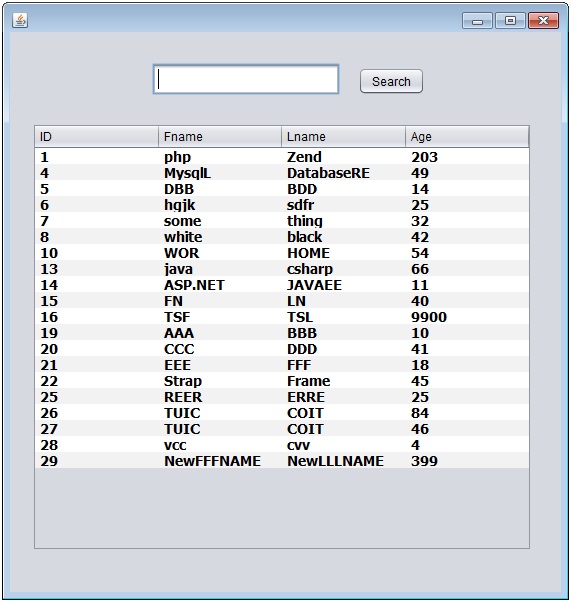This screenshot has height=603, width=571.
Task: Select the Age cell "9900"
Action: (467, 317)
